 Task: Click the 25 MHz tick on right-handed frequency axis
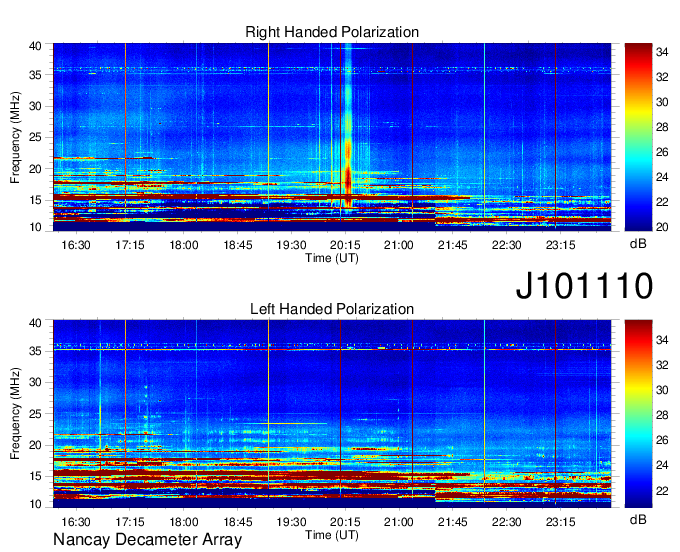coord(35,138)
